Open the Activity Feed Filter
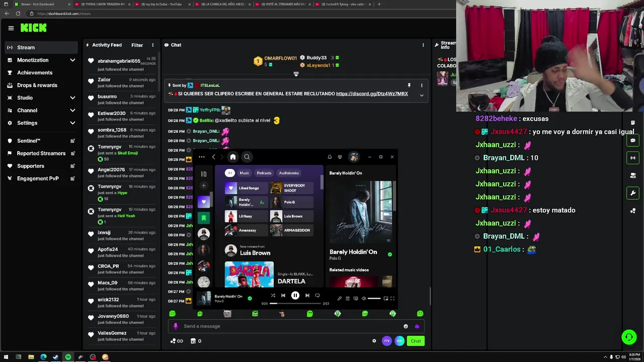 click(137, 45)
